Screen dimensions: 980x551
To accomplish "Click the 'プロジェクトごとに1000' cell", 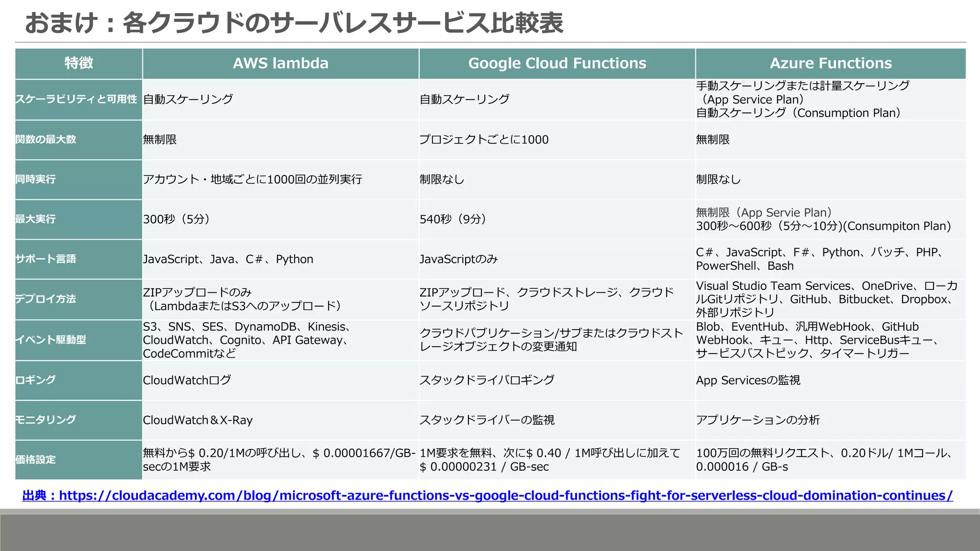I will [x=557, y=140].
